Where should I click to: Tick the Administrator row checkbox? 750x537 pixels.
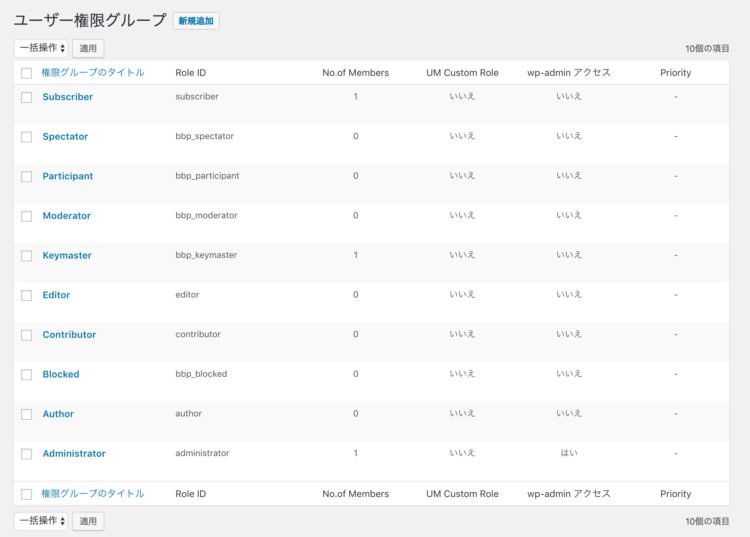tap(27, 454)
